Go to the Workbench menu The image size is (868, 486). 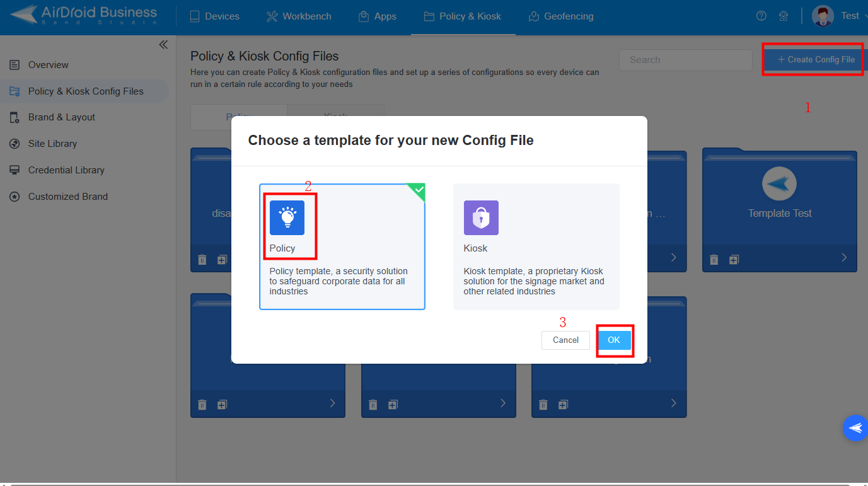click(x=299, y=16)
